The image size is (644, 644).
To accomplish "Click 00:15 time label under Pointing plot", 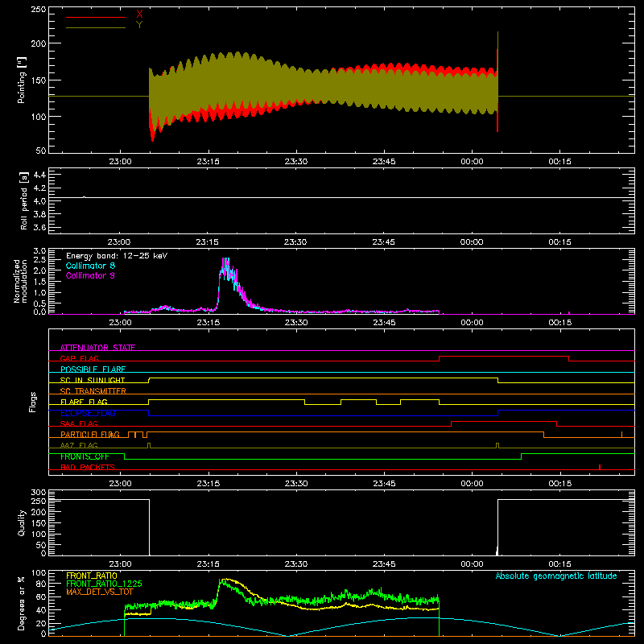I will [559, 162].
